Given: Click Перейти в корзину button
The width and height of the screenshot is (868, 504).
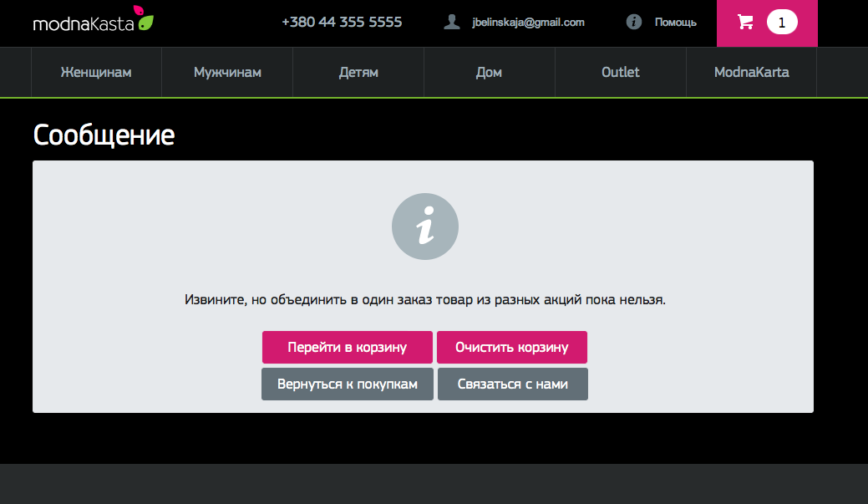Looking at the screenshot, I should [x=347, y=347].
